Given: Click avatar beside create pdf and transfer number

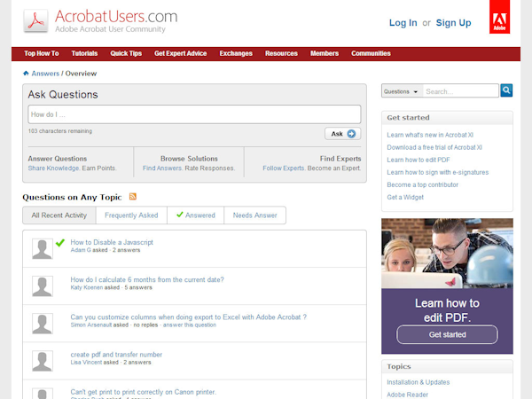Looking at the screenshot, I should click(x=42, y=361).
